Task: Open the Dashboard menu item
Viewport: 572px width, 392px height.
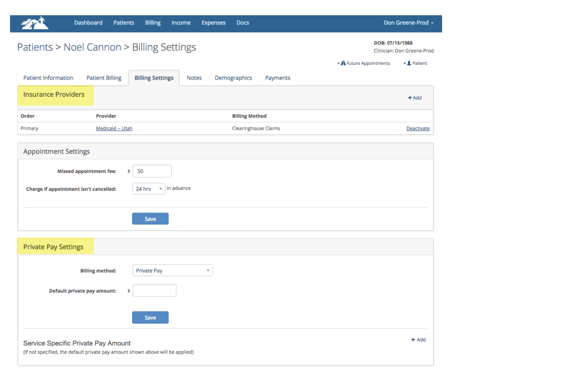Action: point(88,23)
